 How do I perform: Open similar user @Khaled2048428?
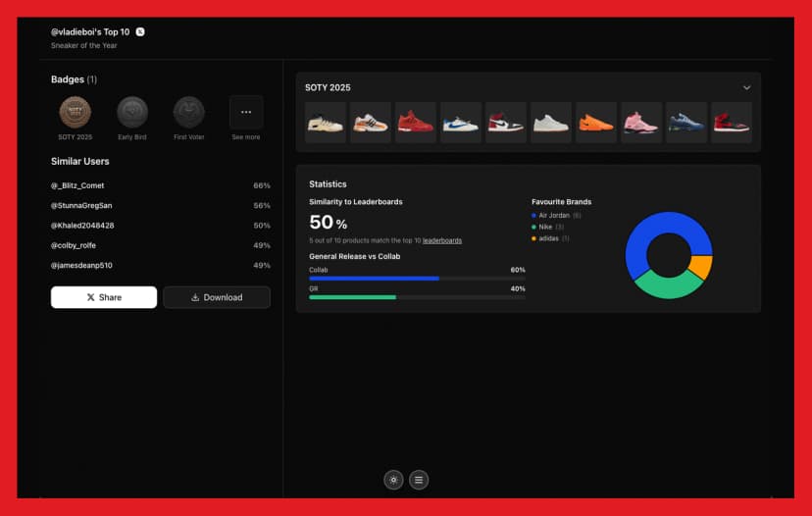pyautogui.click(x=82, y=226)
